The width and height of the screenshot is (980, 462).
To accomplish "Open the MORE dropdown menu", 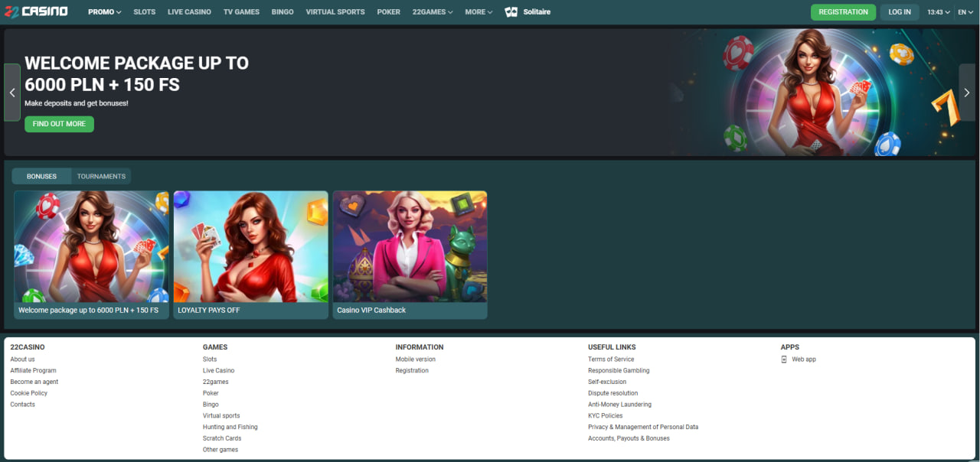I will click(x=479, y=12).
